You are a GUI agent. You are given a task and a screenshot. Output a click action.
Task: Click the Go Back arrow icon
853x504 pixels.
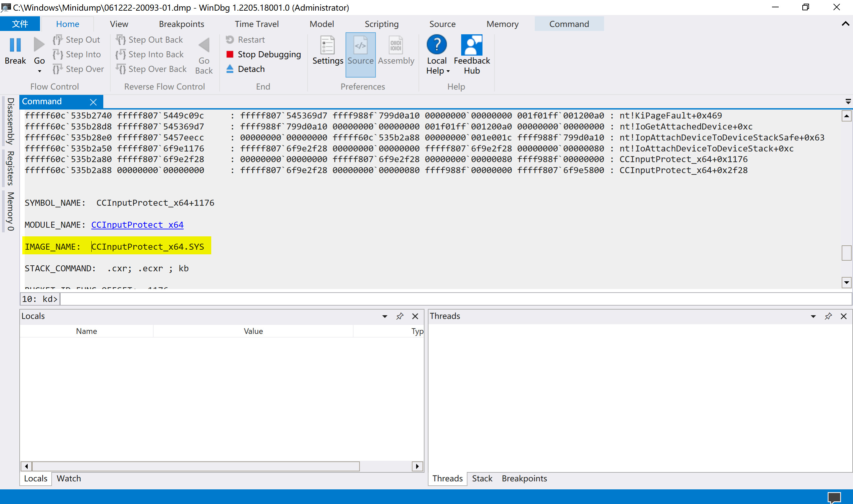coord(204,45)
